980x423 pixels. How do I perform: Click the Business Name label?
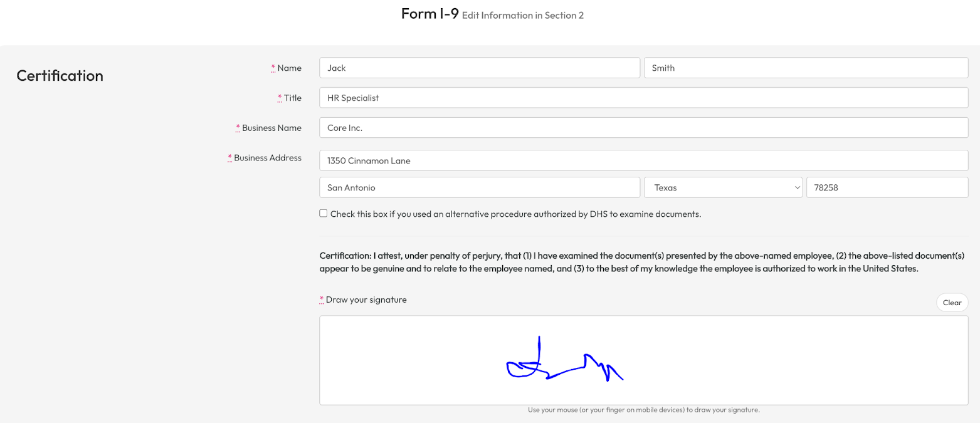click(x=271, y=128)
